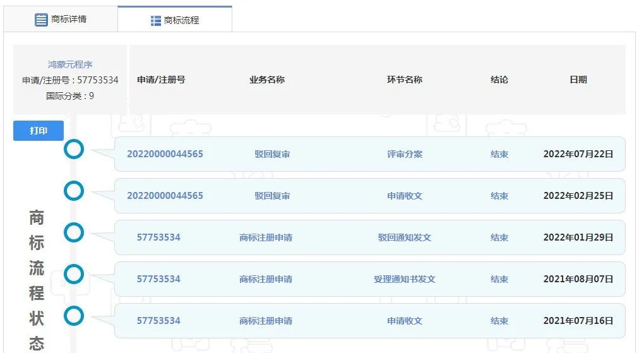Click 驳回复审 in the 评审分案 row
644x353 pixels.
click(x=272, y=154)
